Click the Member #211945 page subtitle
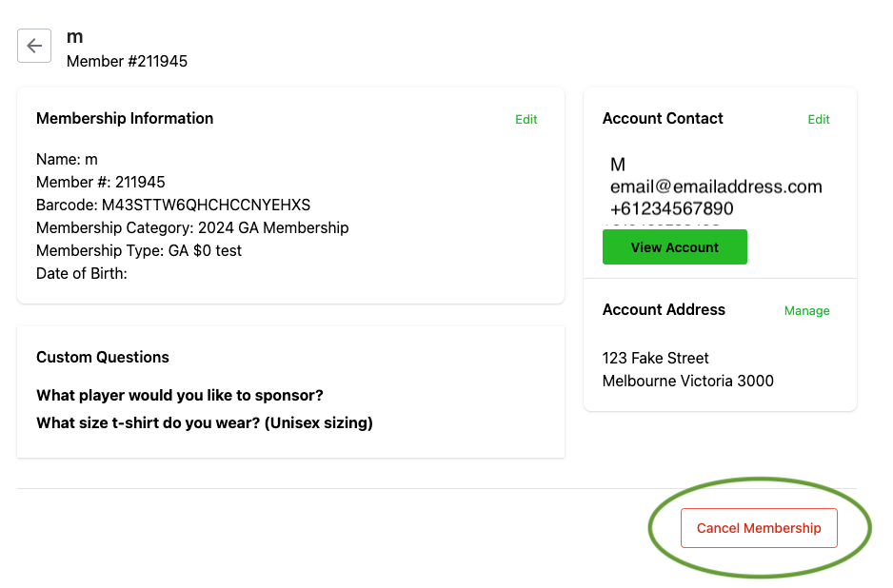Image resolution: width=893 pixels, height=588 pixels. pyautogui.click(x=127, y=62)
